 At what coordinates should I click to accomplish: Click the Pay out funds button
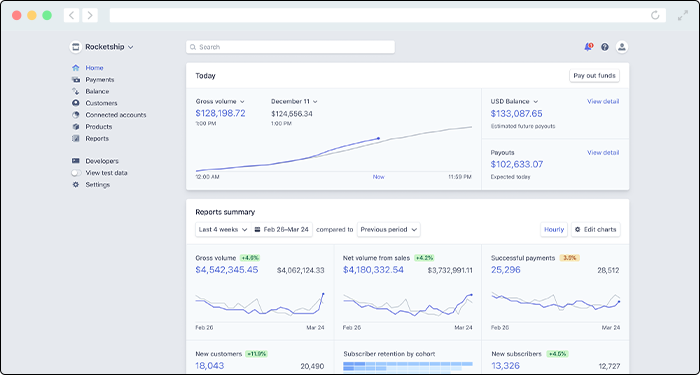[595, 76]
